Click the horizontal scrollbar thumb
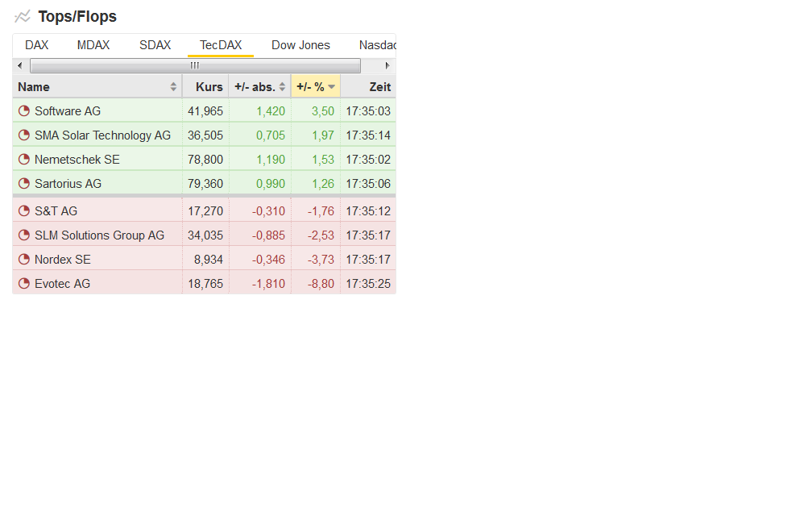812x508 pixels. tap(195, 65)
